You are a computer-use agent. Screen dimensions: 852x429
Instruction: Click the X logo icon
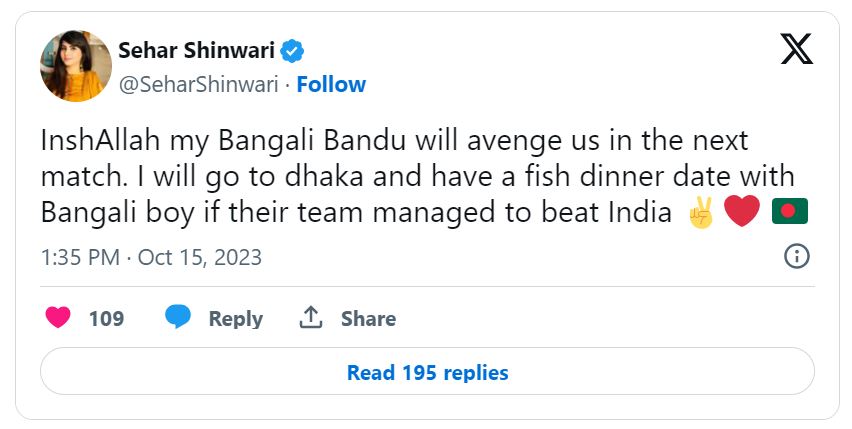coord(796,47)
